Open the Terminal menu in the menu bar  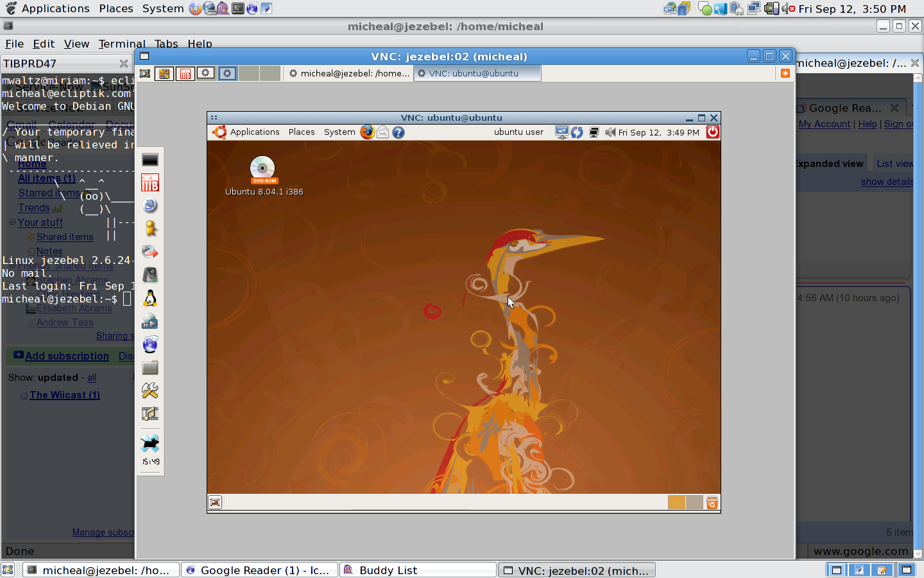(122, 44)
